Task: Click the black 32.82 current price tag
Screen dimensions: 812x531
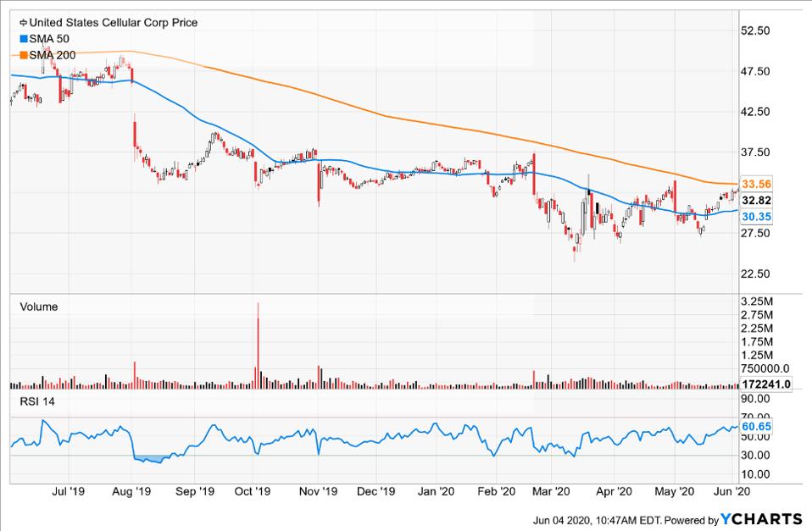Action: (x=756, y=200)
